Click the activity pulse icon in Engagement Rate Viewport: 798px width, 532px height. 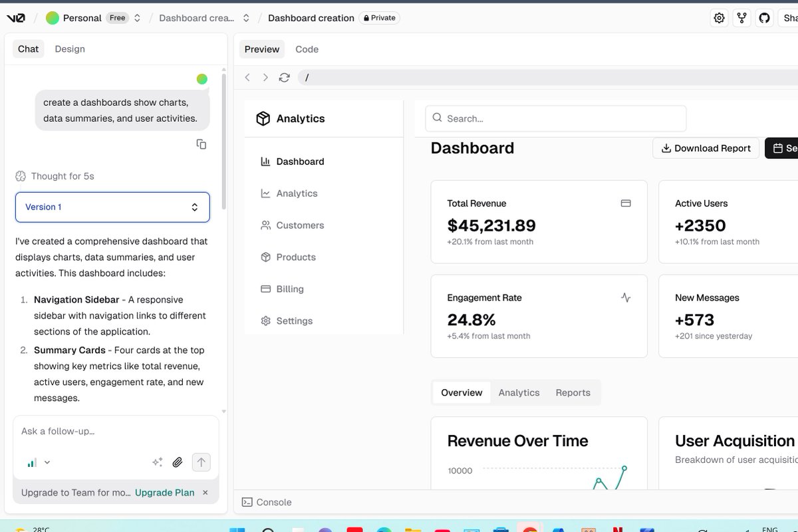626,298
